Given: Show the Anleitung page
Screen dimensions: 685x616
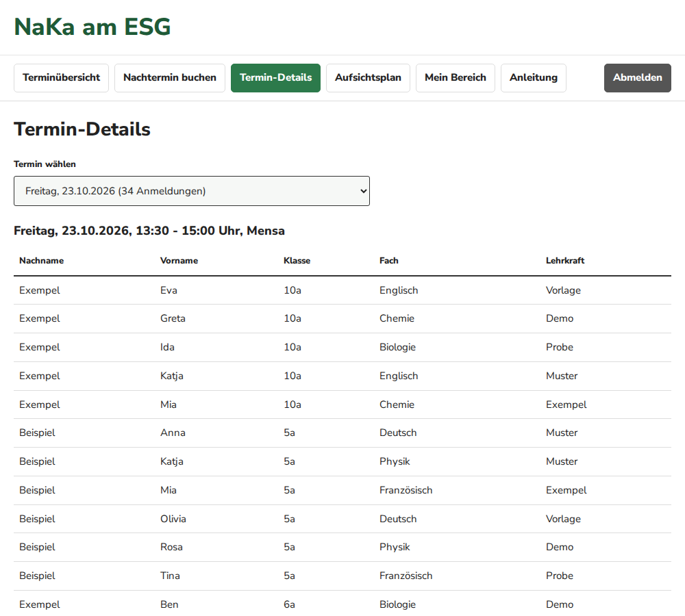Looking at the screenshot, I should [534, 78].
